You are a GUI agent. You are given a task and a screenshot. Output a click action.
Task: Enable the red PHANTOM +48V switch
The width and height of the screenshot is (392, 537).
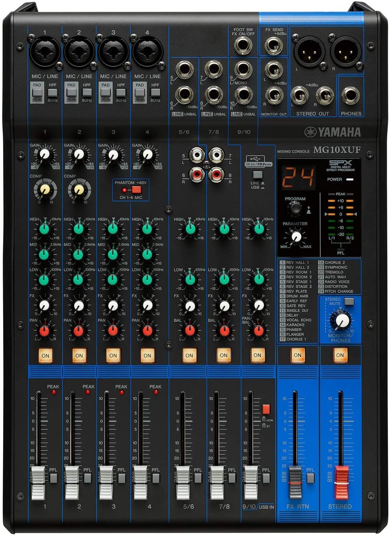136,190
